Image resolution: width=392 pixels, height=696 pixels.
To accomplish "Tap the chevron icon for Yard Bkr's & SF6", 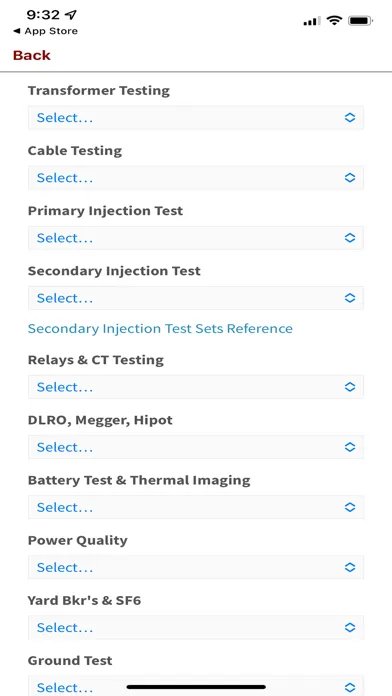I will [x=350, y=628].
